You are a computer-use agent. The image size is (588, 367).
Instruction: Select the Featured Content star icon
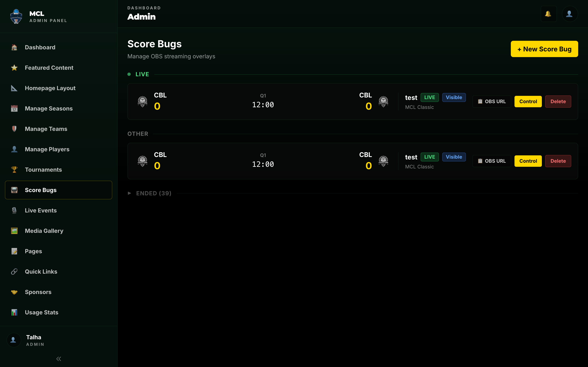pos(14,68)
